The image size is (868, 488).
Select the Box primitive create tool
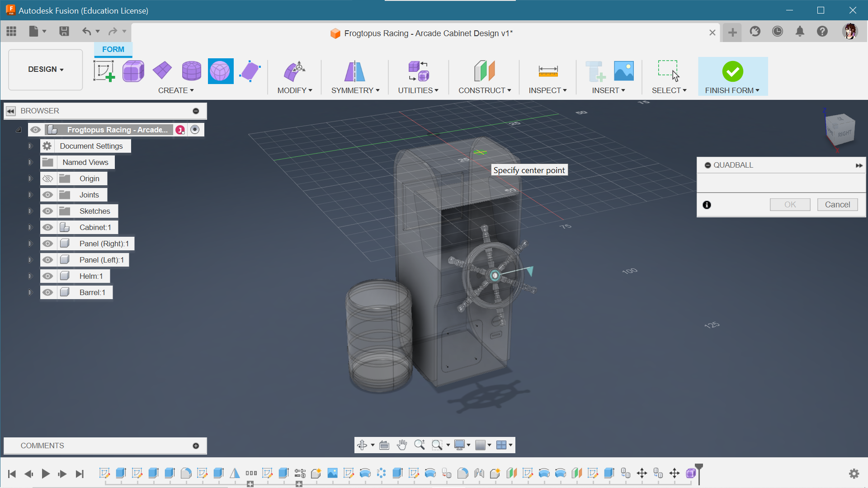pyautogui.click(x=132, y=71)
